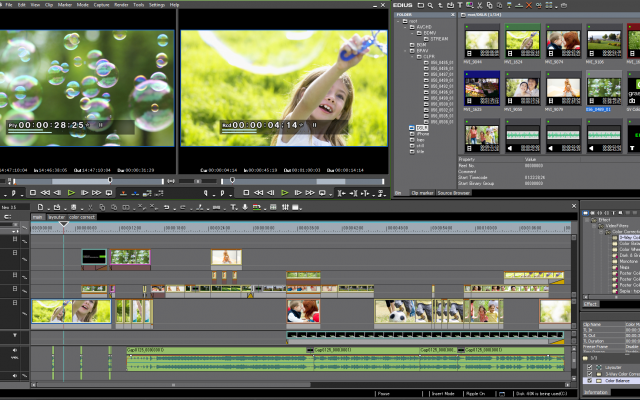640x400 pixels.
Task: Step to next frame in recorder monitor
Action: click(x=298, y=193)
